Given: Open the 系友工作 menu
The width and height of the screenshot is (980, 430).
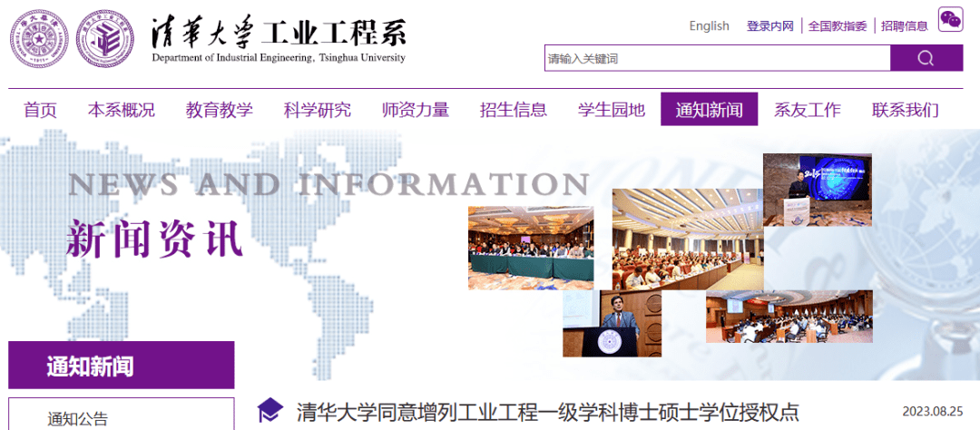Looking at the screenshot, I should (x=808, y=110).
